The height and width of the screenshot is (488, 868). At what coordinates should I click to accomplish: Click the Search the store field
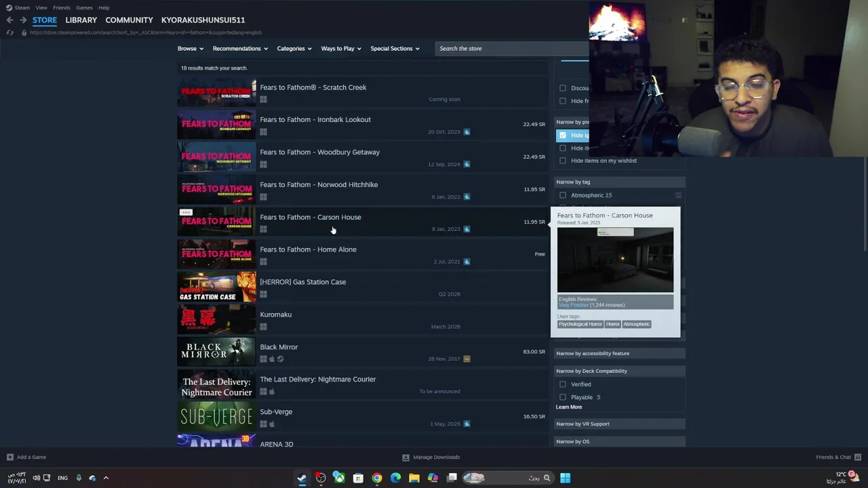512,48
